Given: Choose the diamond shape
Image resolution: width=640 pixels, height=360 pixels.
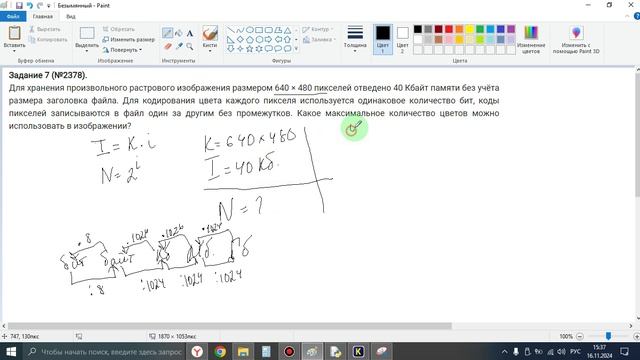Looking at the screenshot, I should pyautogui.click(x=240, y=40).
